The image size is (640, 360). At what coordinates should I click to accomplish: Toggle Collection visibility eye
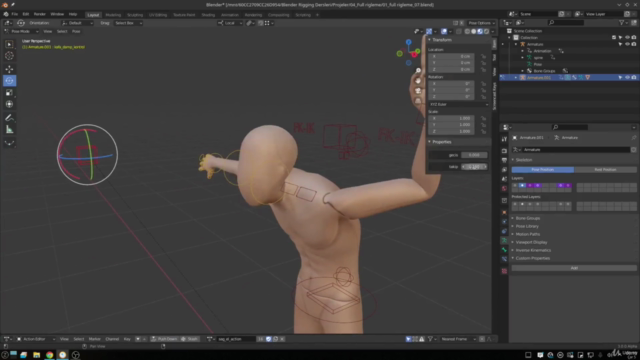coord(627,38)
